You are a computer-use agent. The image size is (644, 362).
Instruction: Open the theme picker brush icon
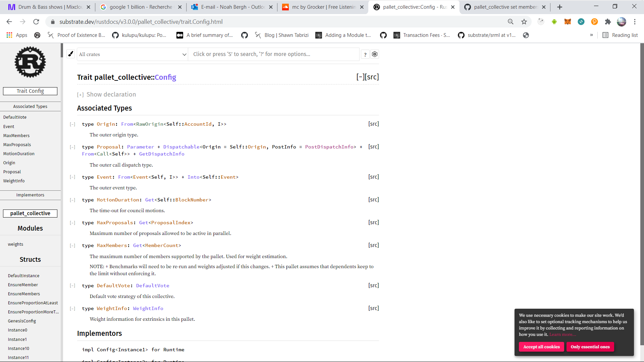coord(71,54)
